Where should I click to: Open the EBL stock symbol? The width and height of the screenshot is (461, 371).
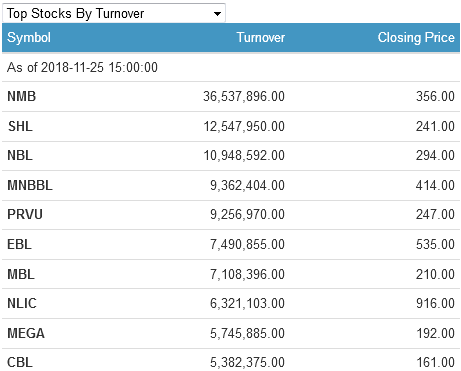tap(19, 244)
